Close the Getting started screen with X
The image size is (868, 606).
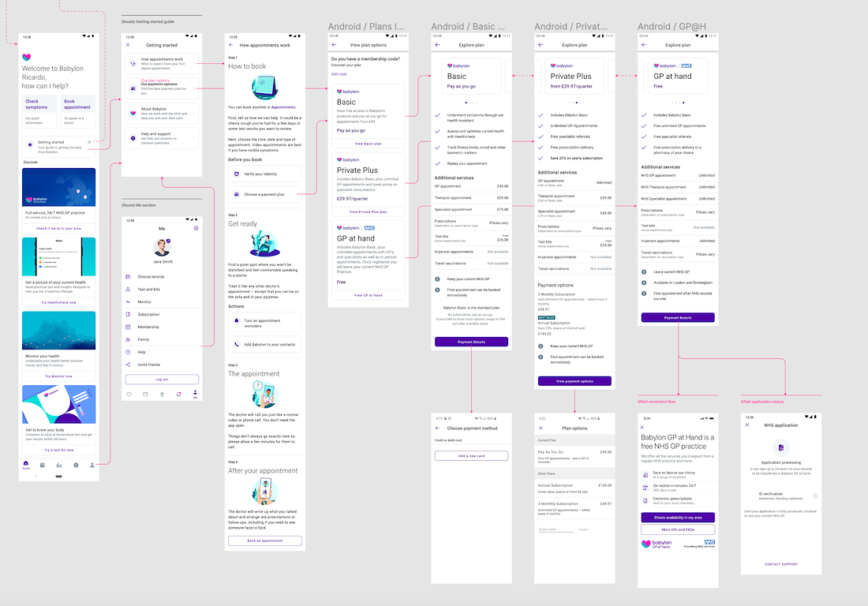(x=128, y=45)
